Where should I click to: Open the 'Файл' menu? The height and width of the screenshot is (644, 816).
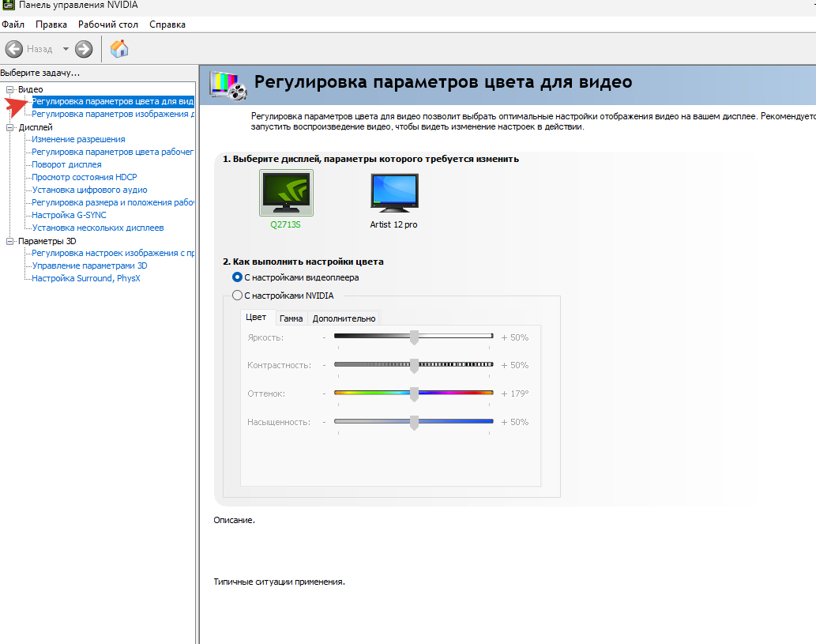[13, 24]
